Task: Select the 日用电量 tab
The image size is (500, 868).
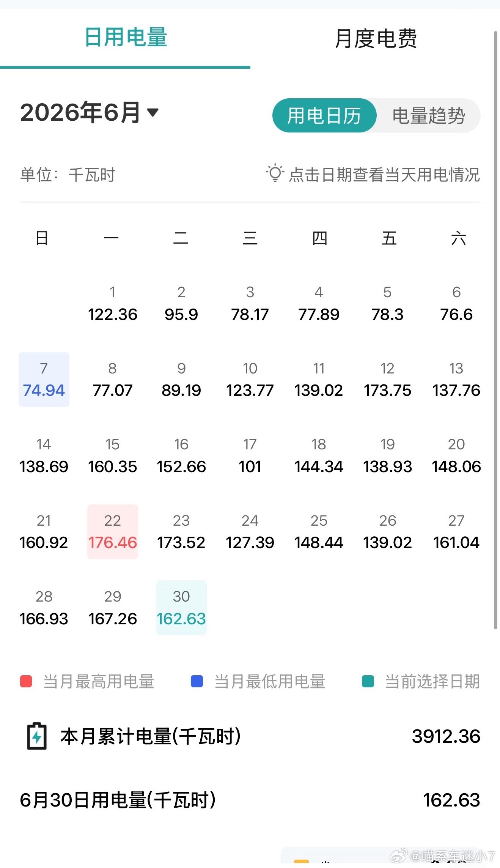Action: pyautogui.click(x=125, y=37)
